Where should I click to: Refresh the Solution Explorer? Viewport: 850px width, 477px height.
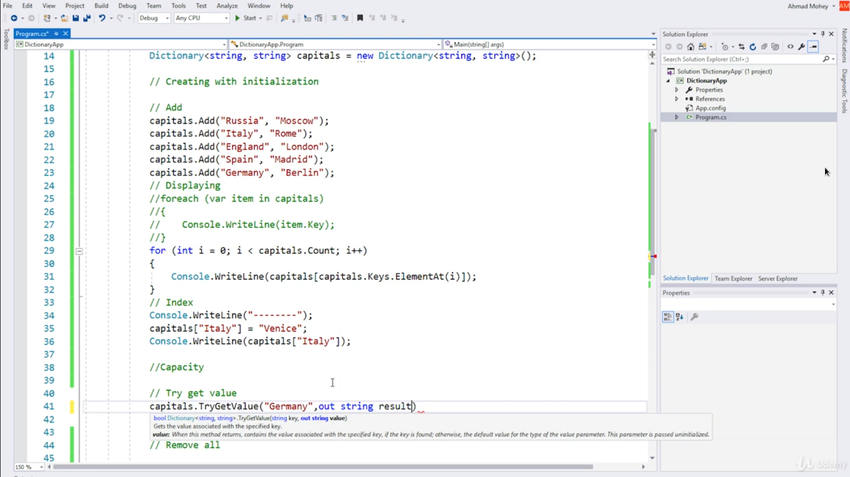(752, 47)
